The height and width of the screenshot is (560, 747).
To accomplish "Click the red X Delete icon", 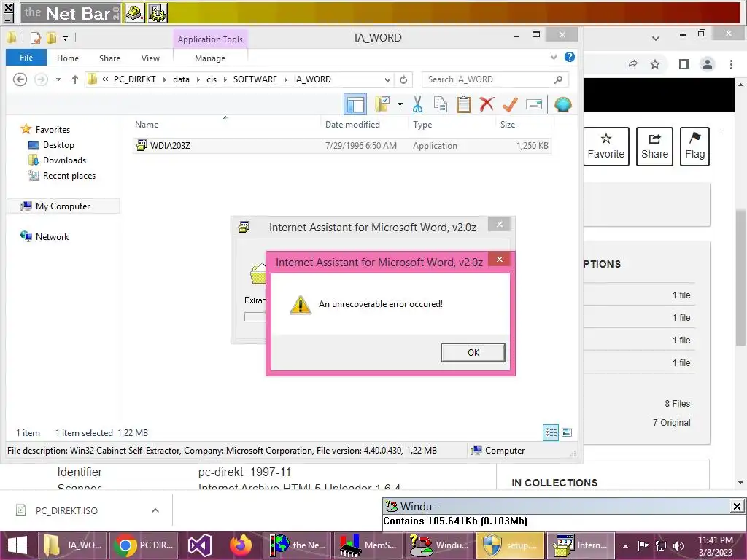I will click(x=487, y=104).
